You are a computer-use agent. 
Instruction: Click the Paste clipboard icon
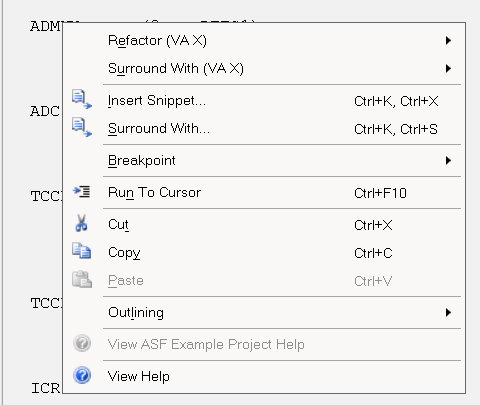[82, 279]
